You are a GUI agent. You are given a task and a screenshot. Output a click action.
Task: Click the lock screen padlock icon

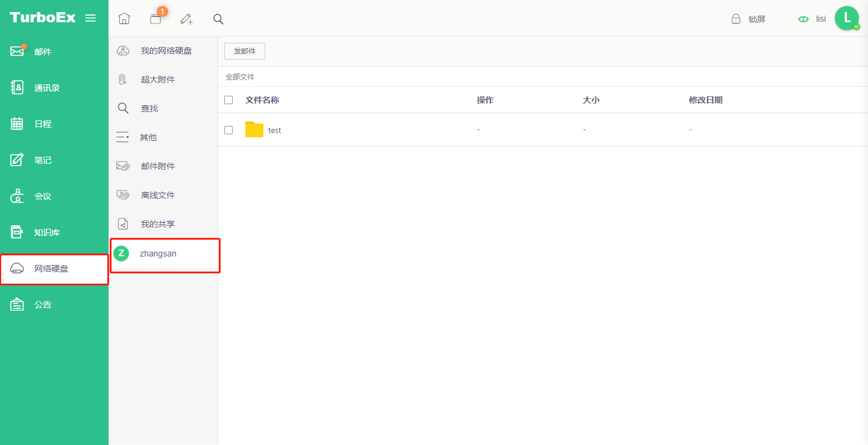point(736,19)
